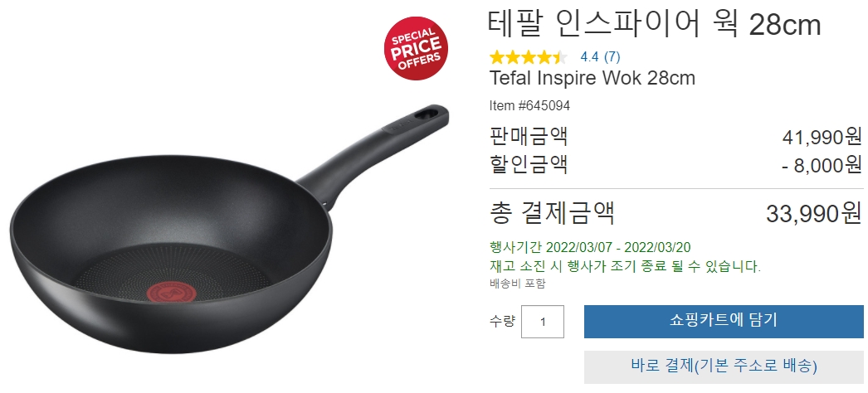The width and height of the screenshot is (868, 393).
Task: Click the 수량 quantity label
Action: tap(502, 321)
